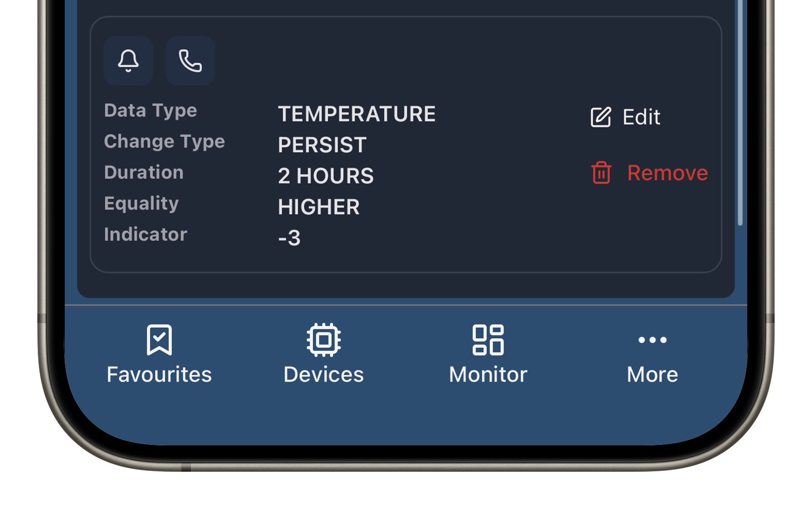Go to the Monitor tab label
Viewport: 812px width, 509px height.
488,375
